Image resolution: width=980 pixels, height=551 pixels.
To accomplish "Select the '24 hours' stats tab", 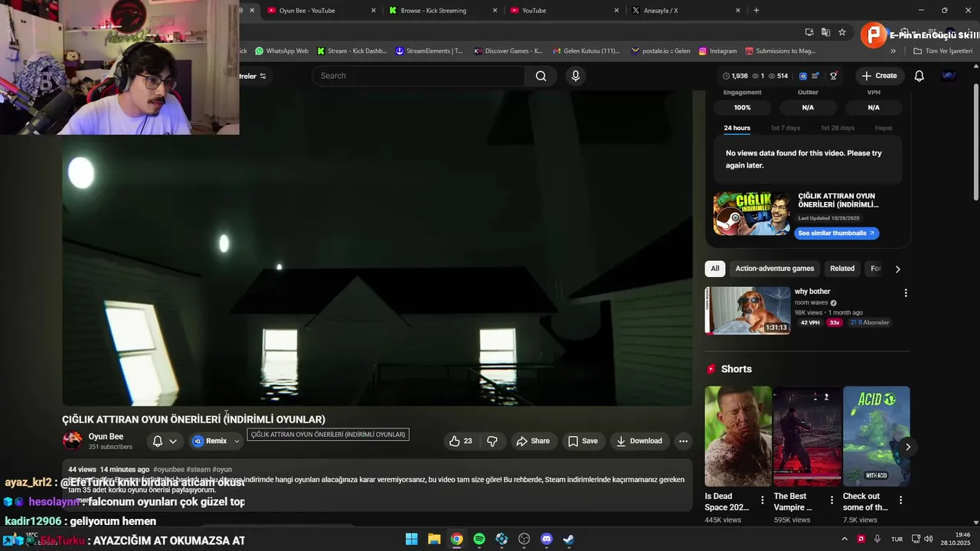I will (737, 128).
